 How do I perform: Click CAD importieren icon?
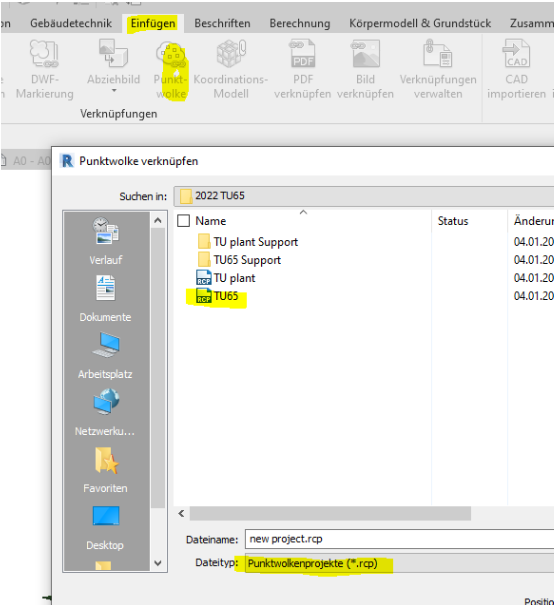(516, 69)
